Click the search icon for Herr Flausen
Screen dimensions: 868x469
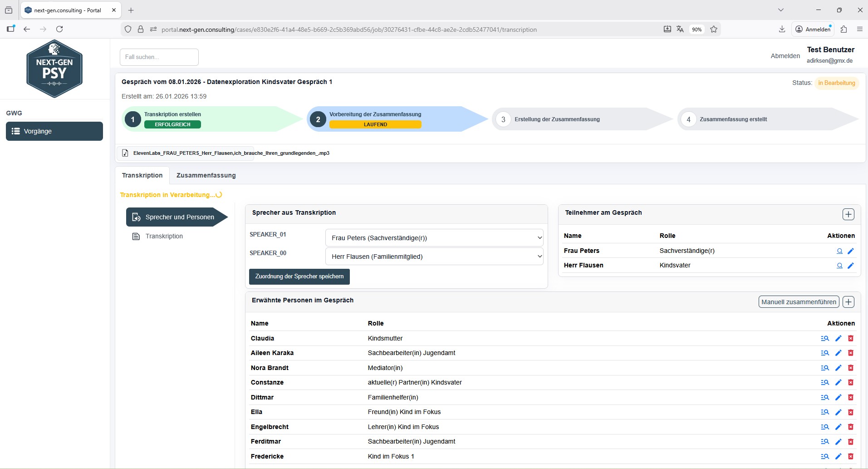tap(839, 266)
